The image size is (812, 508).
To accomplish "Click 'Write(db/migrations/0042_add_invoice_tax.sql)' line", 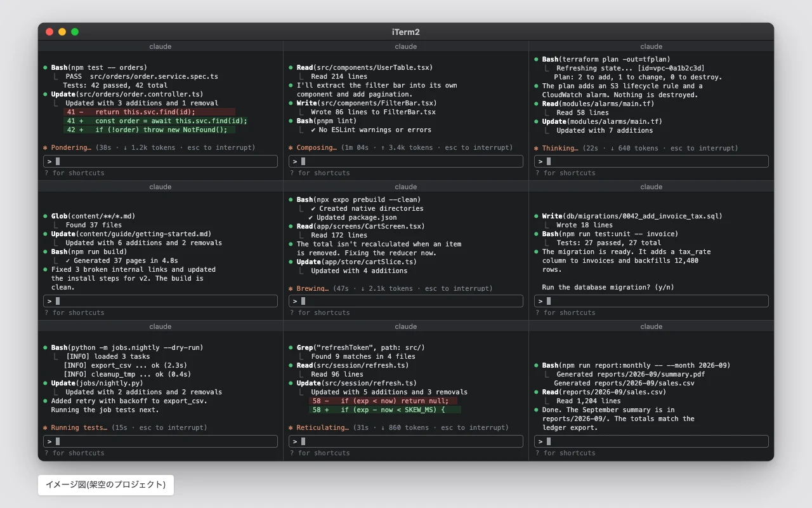I will click(x=628, y=216).
